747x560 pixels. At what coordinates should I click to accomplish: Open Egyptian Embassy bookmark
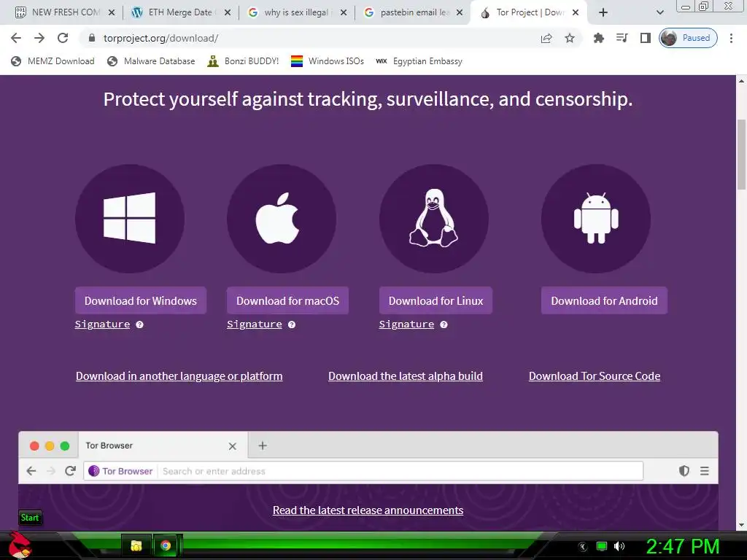pos(419,61)
